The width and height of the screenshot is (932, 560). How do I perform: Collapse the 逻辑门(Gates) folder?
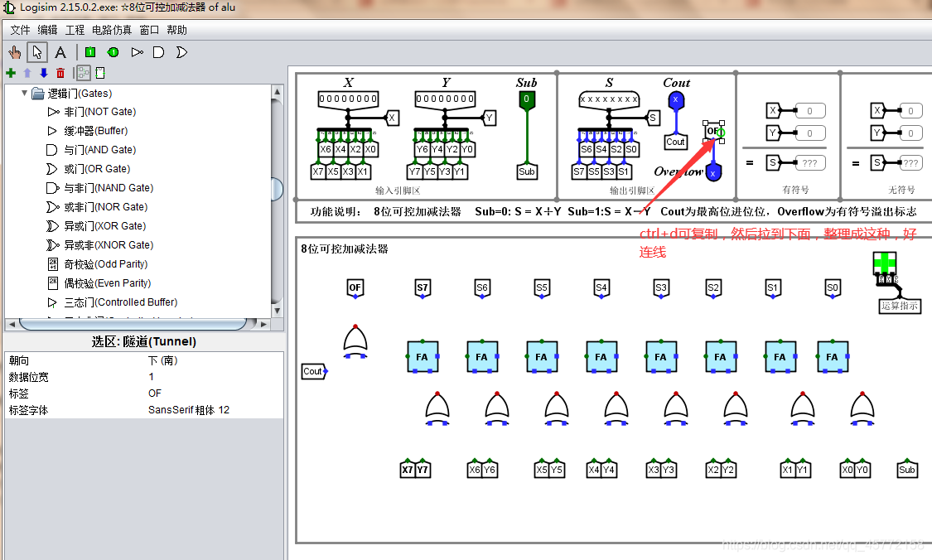click(24, 93)
